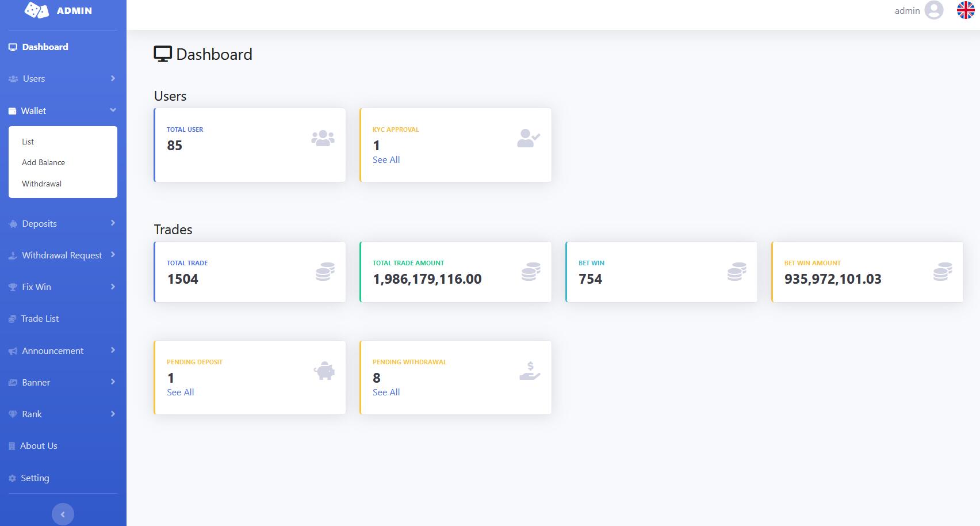Click the ADMIN brand text in the sidebar
Screen dimensions: 980x526
point(74,10)
